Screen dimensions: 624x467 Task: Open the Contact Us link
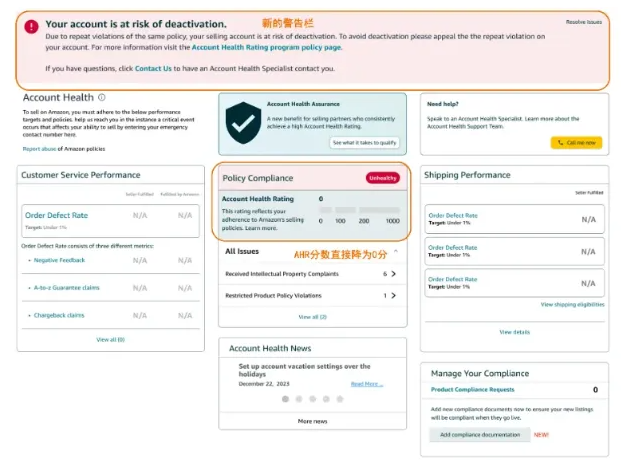tap(153, 68)
